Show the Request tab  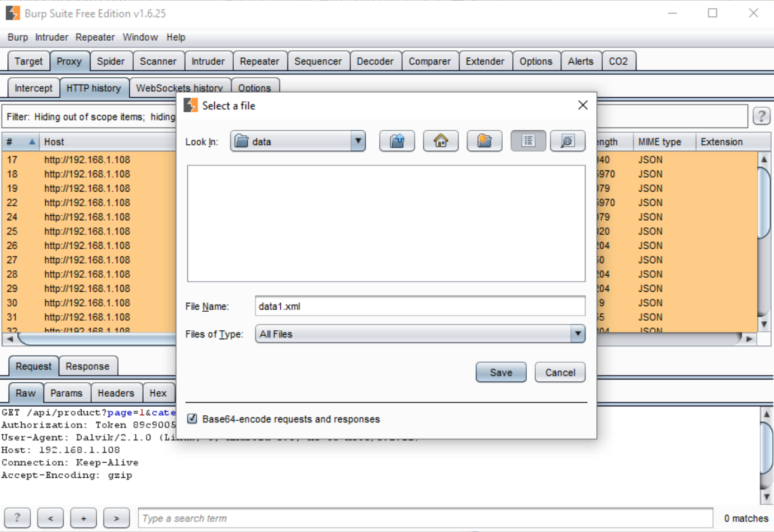(x=34, y=366)
